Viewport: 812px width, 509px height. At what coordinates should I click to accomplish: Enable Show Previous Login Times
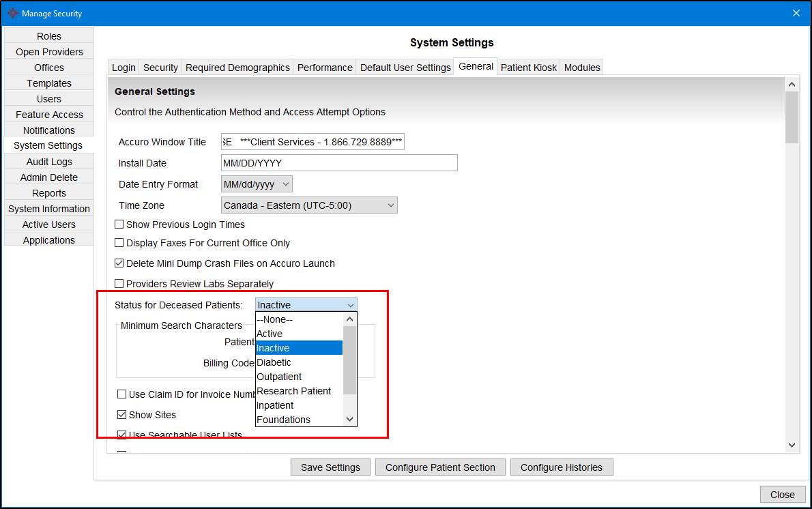(x=119, y=224)
